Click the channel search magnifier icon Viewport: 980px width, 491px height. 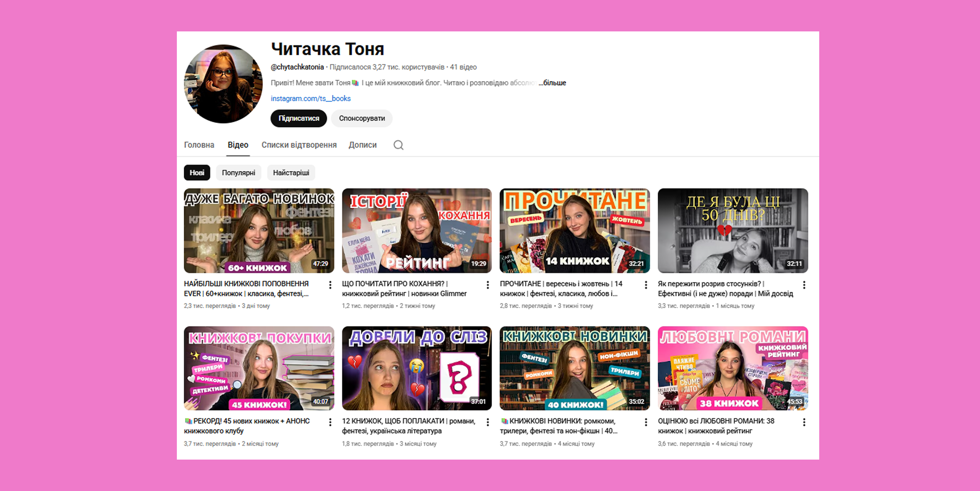[x=399, y=145]
